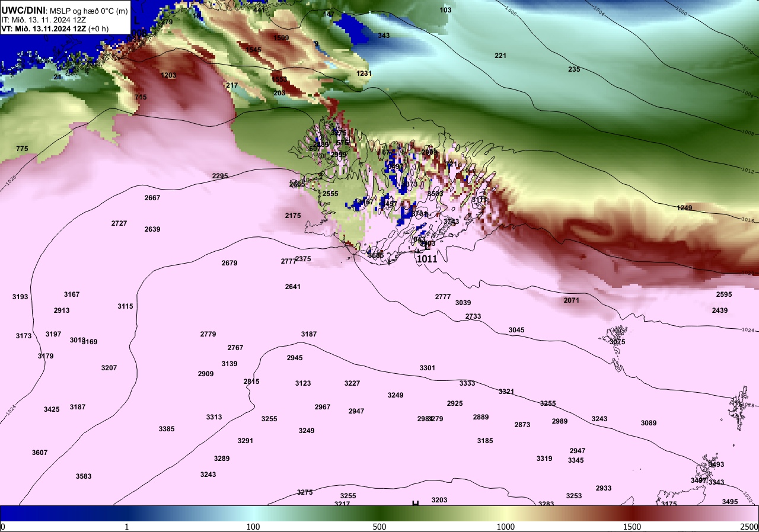Click the 2925 height value
Image resolution: width=759 pixels, height=532 pixels.
pos(455,403)
